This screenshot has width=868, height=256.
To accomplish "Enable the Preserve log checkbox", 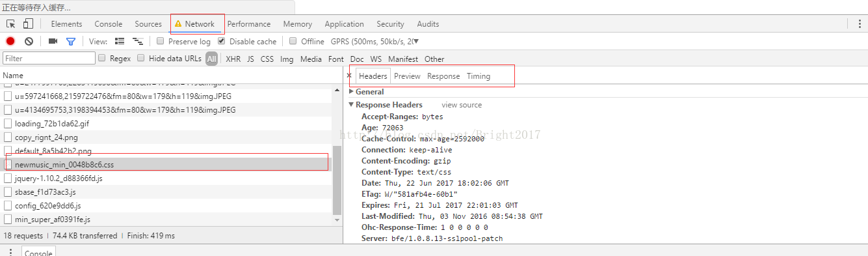I will [161, 41].
